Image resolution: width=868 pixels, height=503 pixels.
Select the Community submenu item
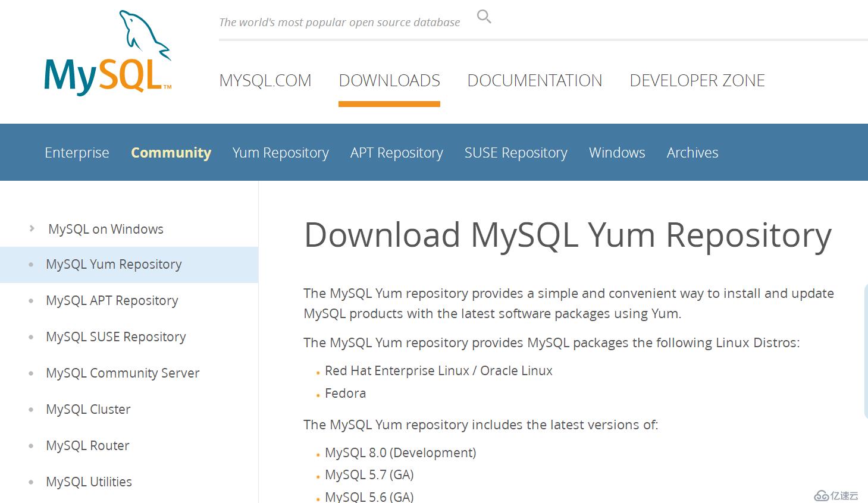(x=171, y=153)
